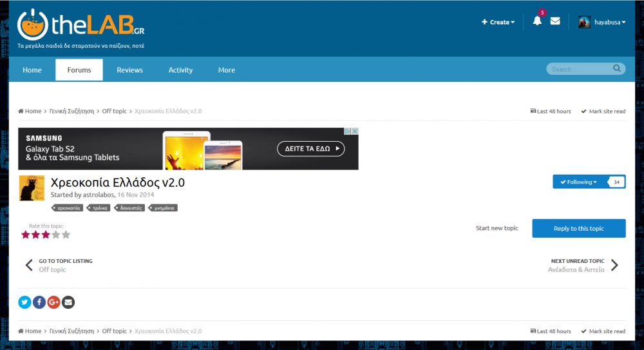Click Home in top breadcrumb
Screen dimensions: 644x350
pyautogui.click(x=30, y=111)
